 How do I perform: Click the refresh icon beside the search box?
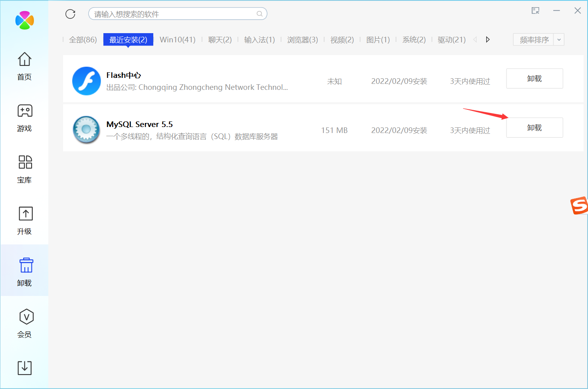point(70,14)
